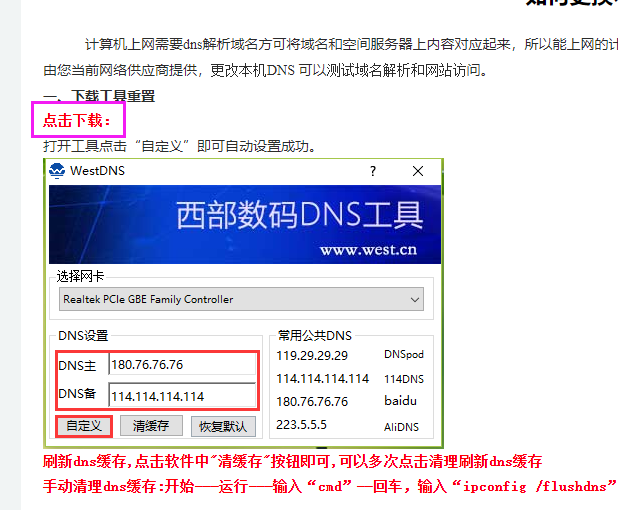Expand the network card dropdown arrow

click(413, 299)
